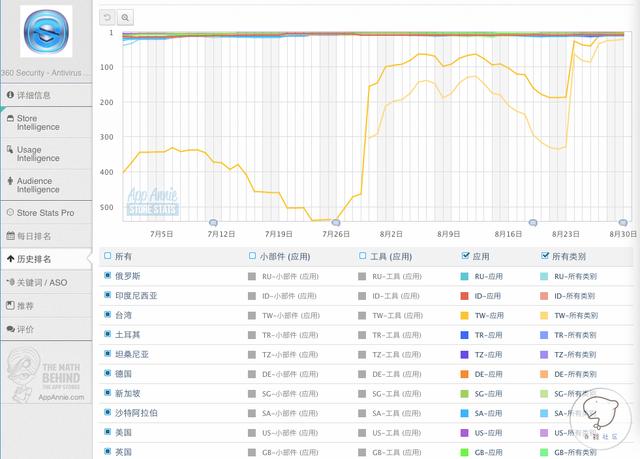640x459 pixels.
Task: Click the event marker near 7月12日
Action: (x=212, y=222)
